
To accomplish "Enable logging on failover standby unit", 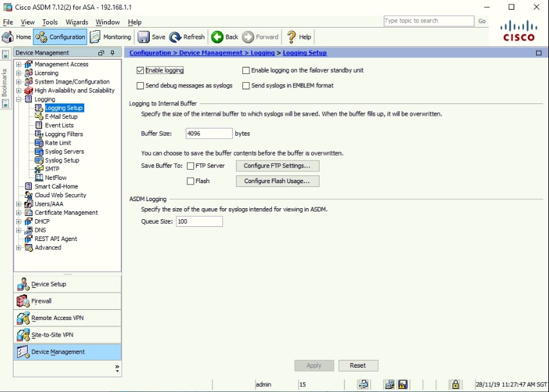I will coord(246,70).
